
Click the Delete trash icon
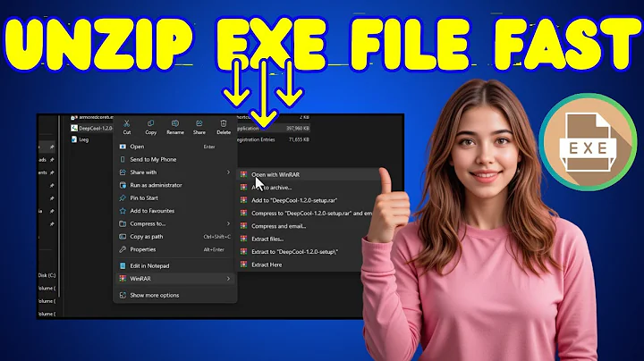224,123
